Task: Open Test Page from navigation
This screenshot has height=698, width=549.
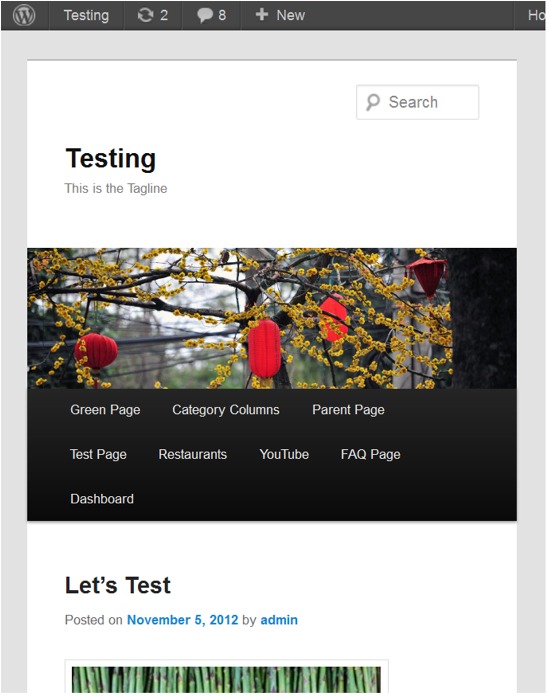Action: 98,454
